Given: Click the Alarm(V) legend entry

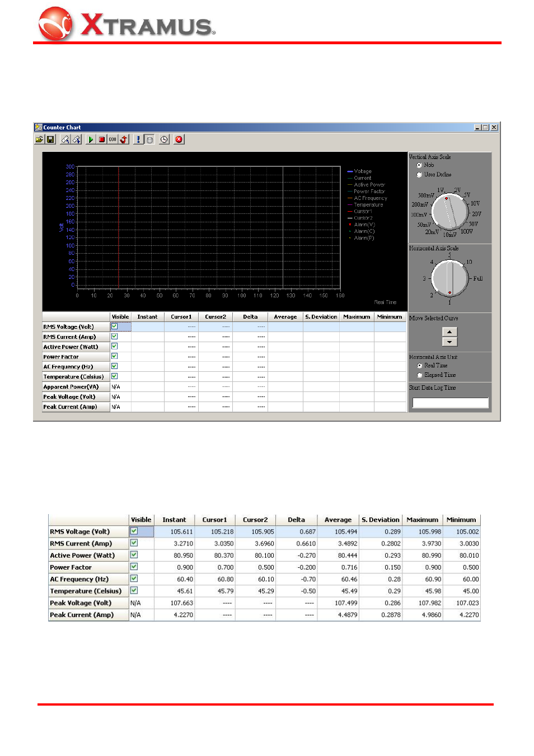Looking at the screenshot, I should tap(364, 225).
